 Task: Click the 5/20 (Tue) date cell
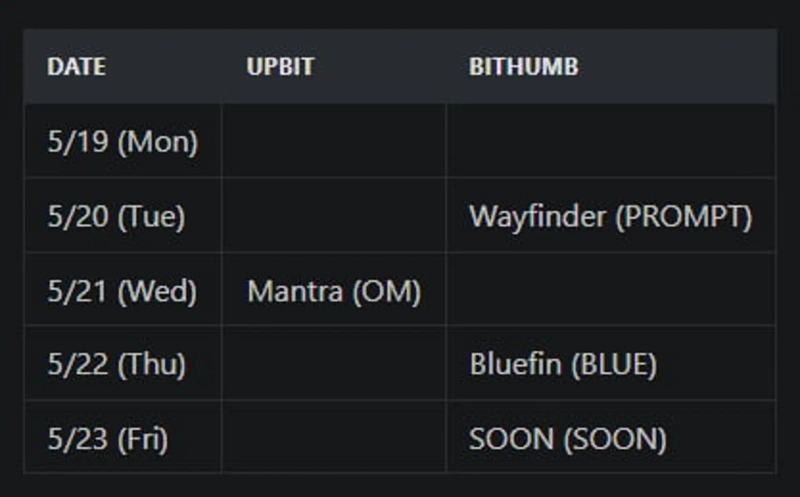point(116,217)
